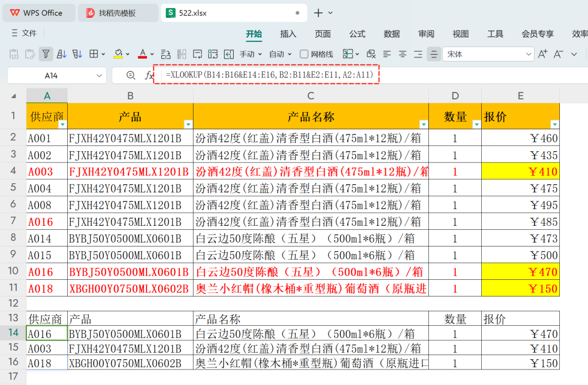Select the ¥150 cell in row 16
588x385 pixels.
(x=520, y=363)
